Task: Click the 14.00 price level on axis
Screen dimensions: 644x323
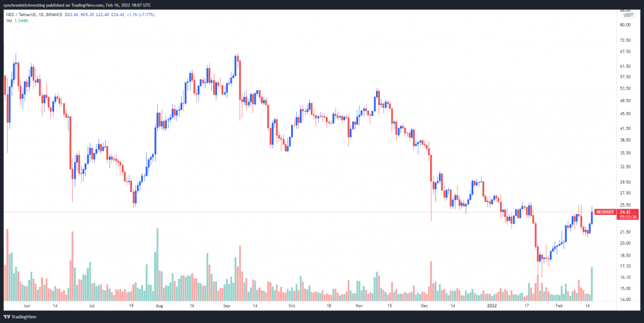Action: (x=625, y=300)
